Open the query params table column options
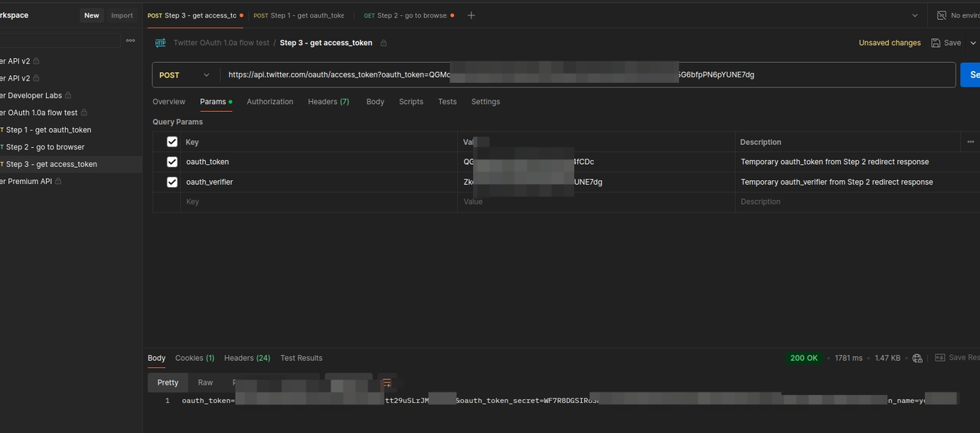Image resolution: width=980 pixels, height=433 pixels. (x=971, y=142)
